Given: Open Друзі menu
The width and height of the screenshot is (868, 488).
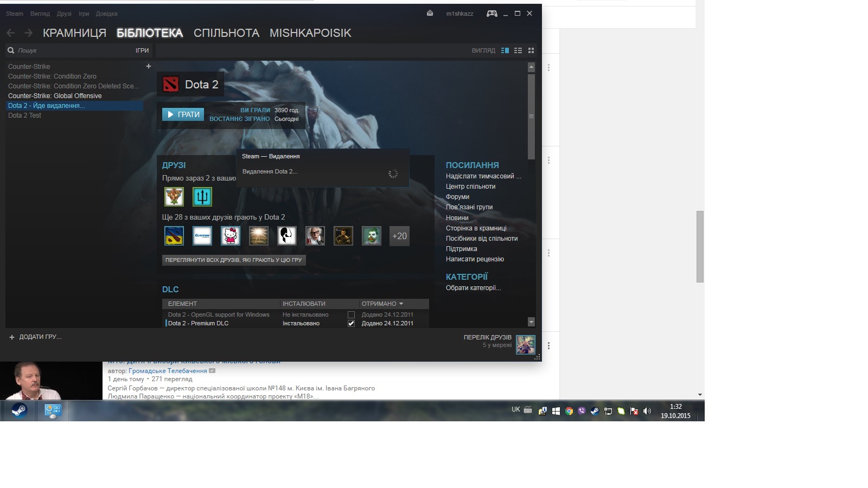Looking at the screenshot, I should coord(64,14).
